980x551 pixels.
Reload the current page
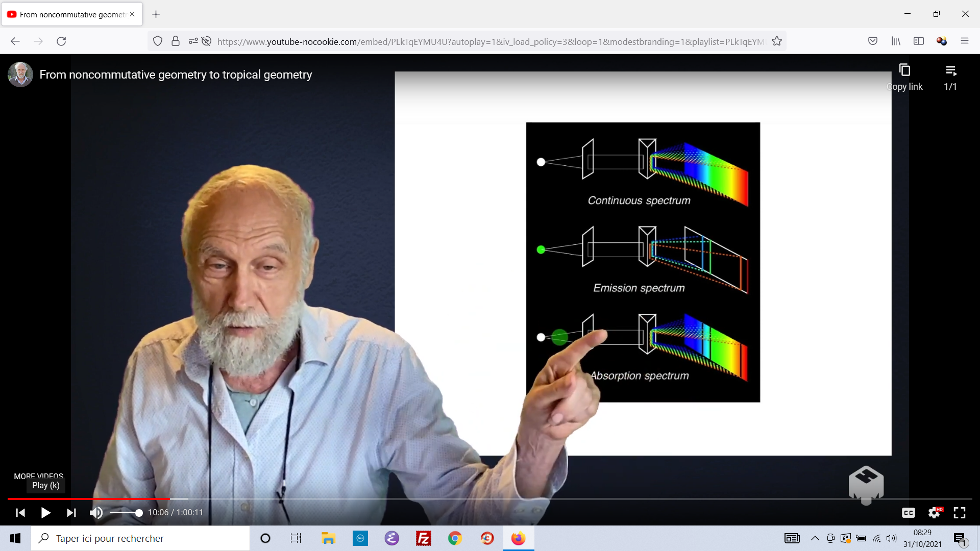point(61,41)
